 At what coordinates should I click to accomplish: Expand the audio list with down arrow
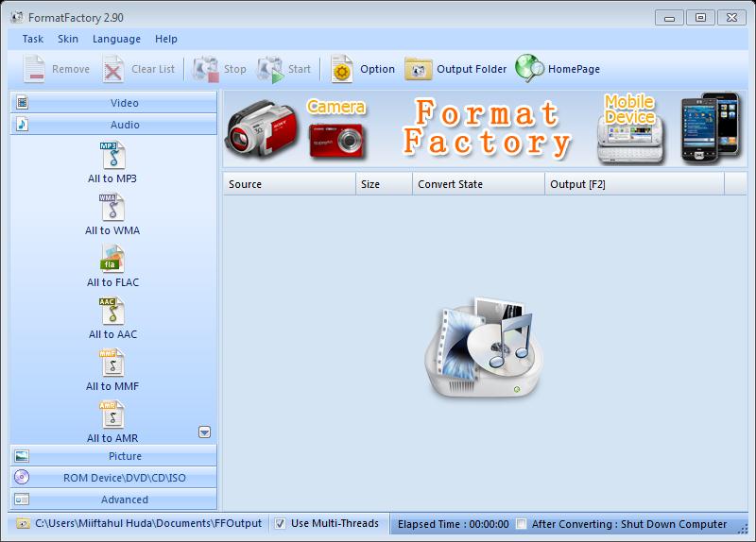(204, 432)
